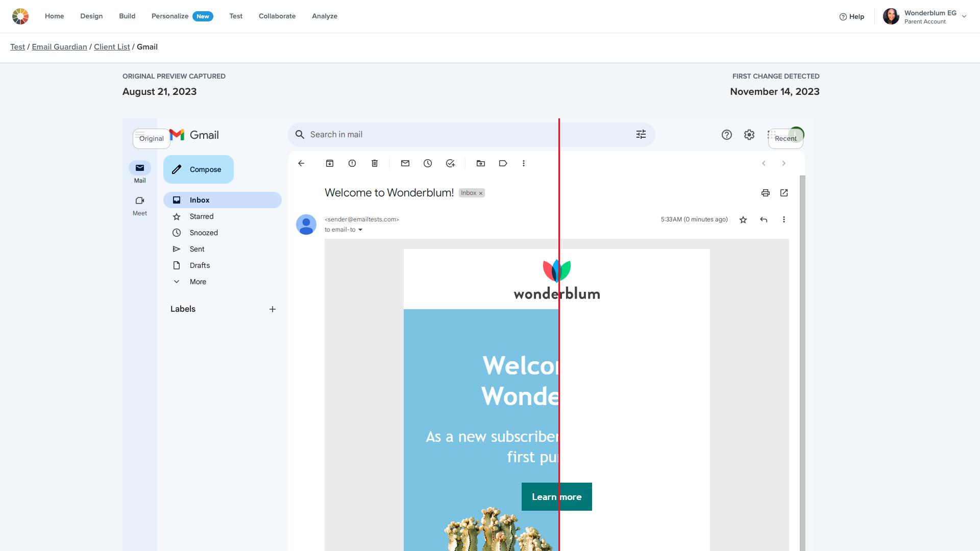Click the reply icon on the email message

coord(764,219)
